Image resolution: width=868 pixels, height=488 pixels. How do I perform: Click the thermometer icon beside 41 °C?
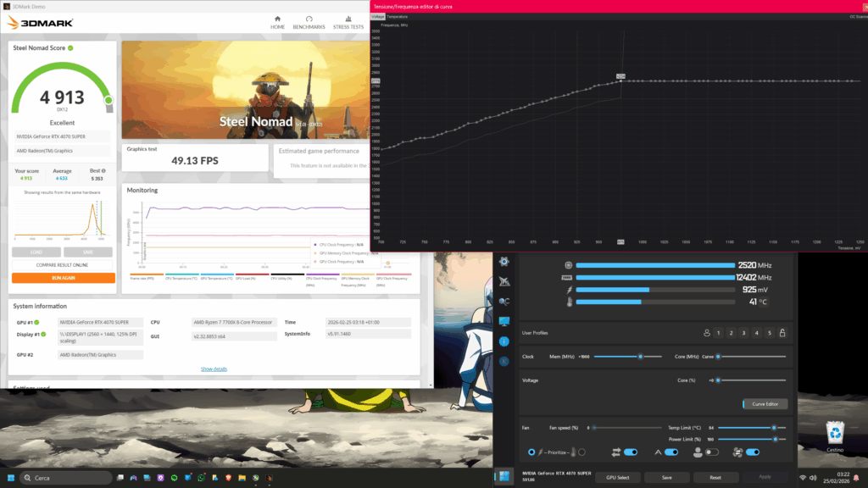(569, 302)
